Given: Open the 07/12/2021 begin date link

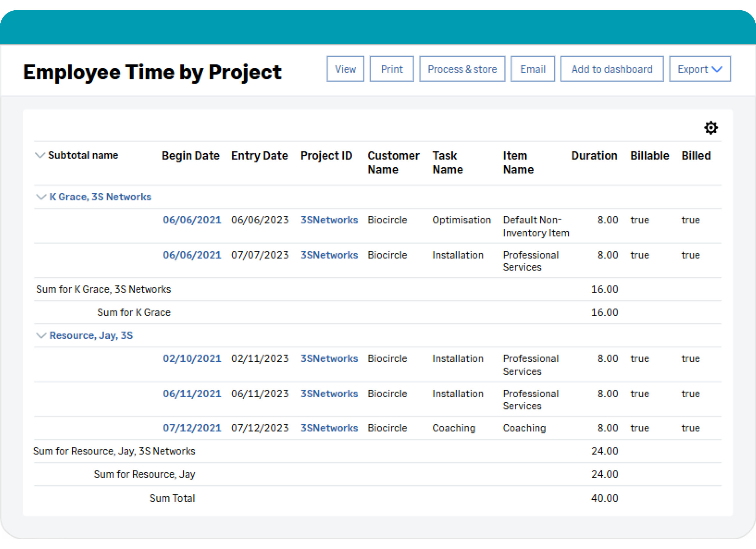Looking at the screenshot, I should [192, 428].
